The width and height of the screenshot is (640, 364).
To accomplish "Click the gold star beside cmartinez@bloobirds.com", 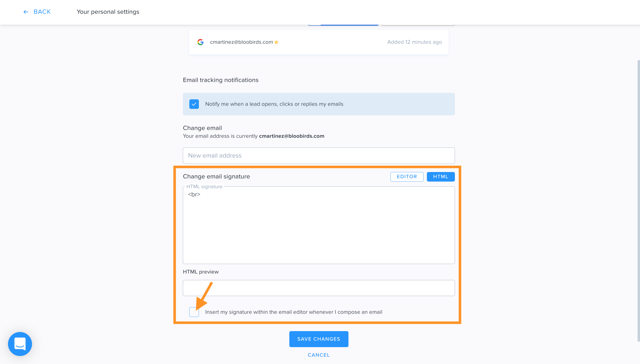I will tap(276, 42).
